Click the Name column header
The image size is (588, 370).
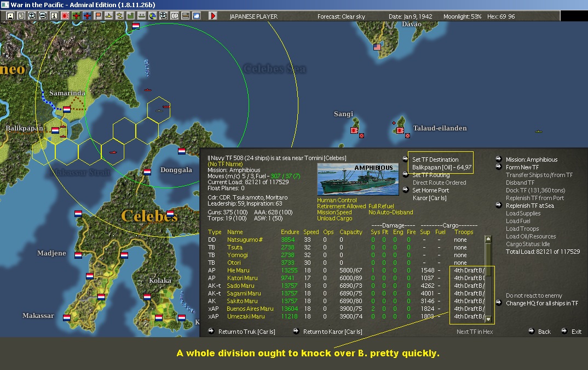coord(235,232)
